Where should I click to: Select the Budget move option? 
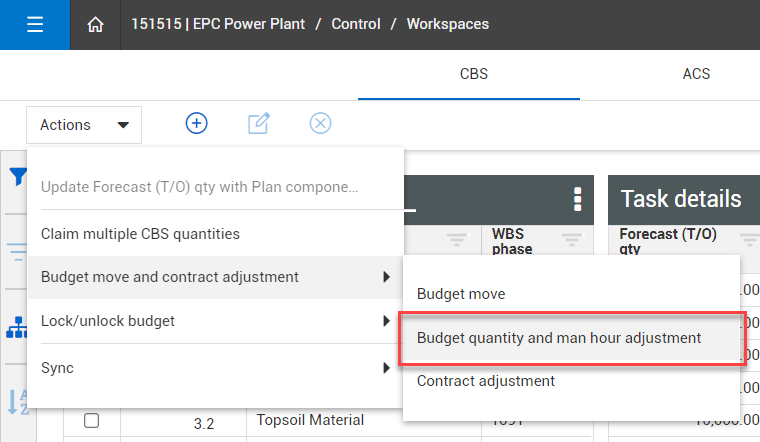461,294
